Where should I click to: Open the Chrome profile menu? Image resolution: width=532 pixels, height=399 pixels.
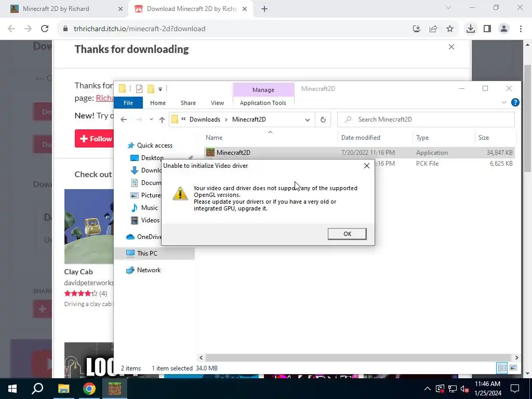[504, 29]
